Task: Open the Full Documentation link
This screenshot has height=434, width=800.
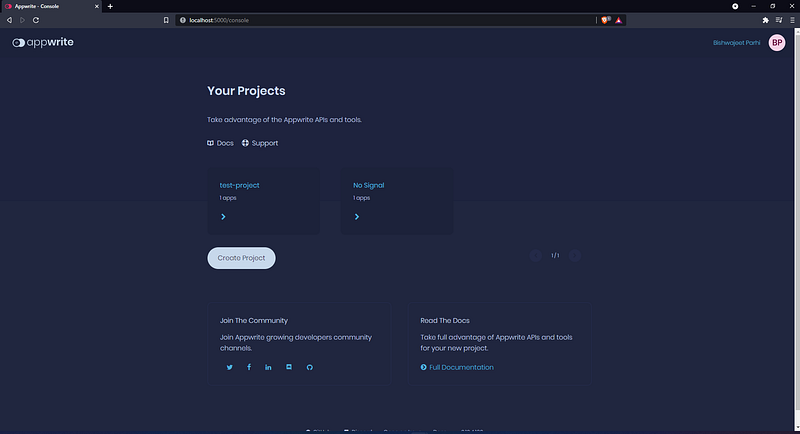Action: 457,367
